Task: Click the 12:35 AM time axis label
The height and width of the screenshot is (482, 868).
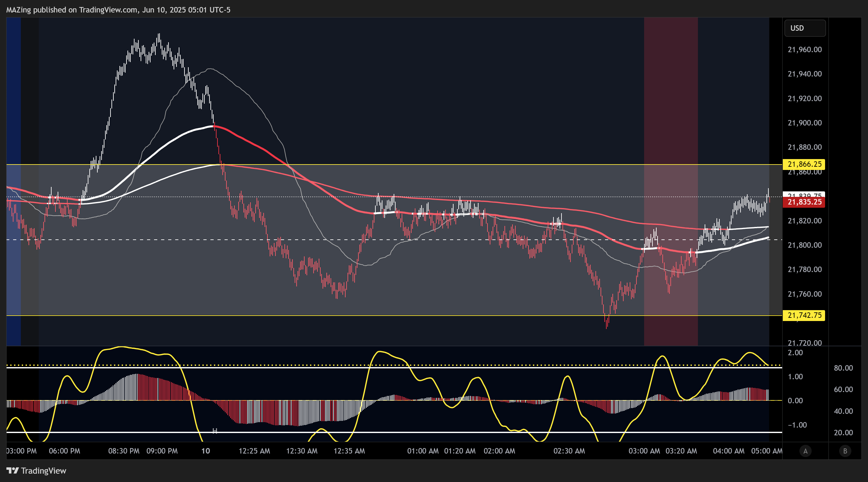Action: click(x=349, y=451)
